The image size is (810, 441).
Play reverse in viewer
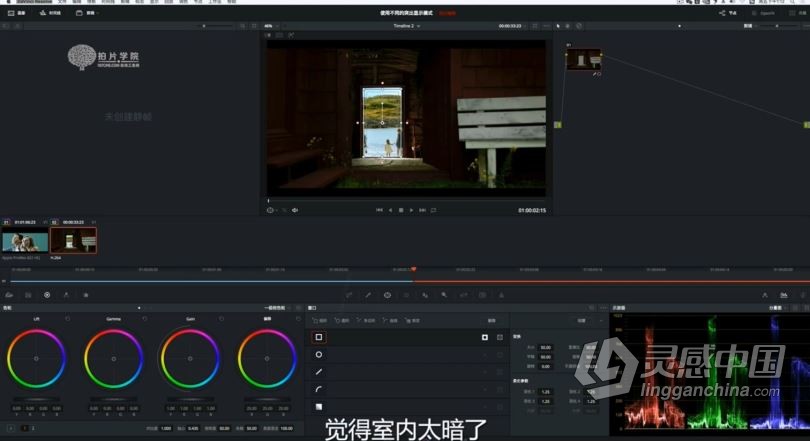390,210
